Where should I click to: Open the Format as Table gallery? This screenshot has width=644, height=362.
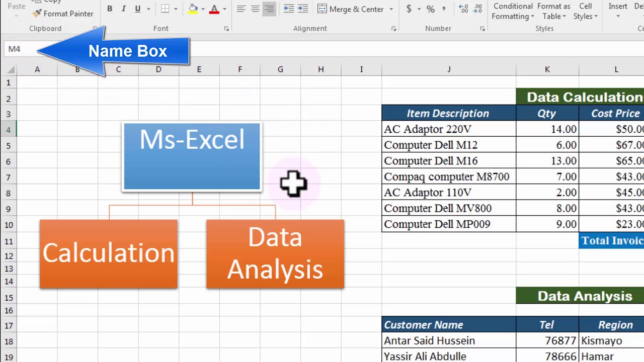553,11
